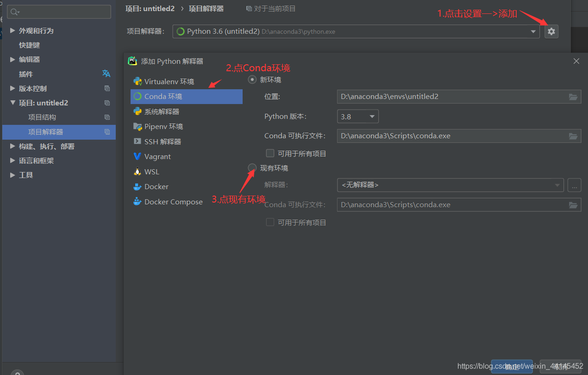Click the Conda 环境 green ring icon
Image resolution: width=588 pixels, height=375 pixels.
138,96
